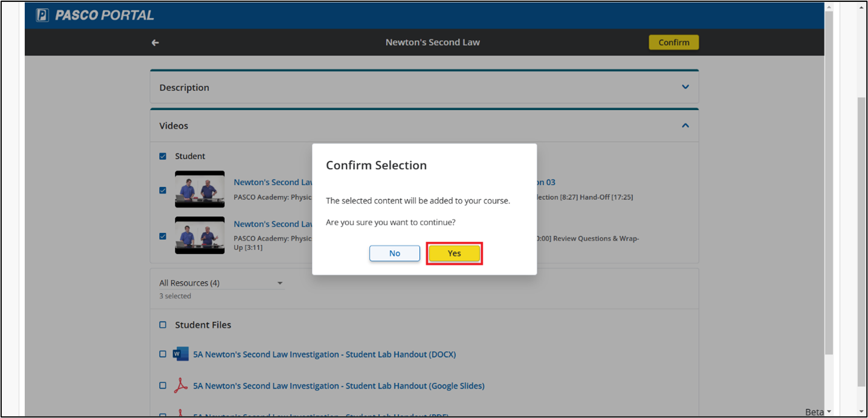Open 5A Newton's Second Law Student Lab Handout (DOCX)
The width and height of the screenshot is (868, 418).
(325, 354)
